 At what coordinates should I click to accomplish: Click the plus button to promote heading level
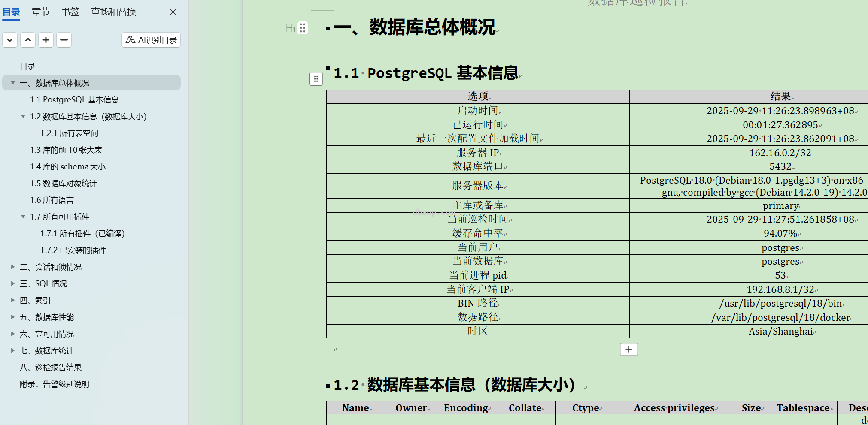[x=46, y=40]
